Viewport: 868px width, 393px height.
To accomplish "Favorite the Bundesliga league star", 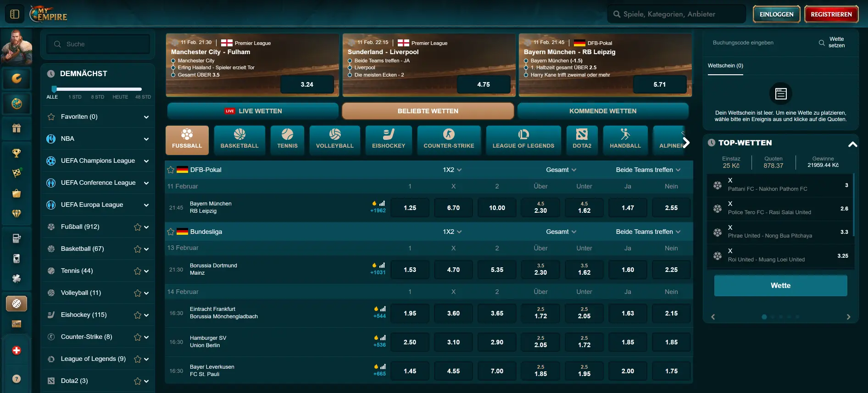I will 171,232.
